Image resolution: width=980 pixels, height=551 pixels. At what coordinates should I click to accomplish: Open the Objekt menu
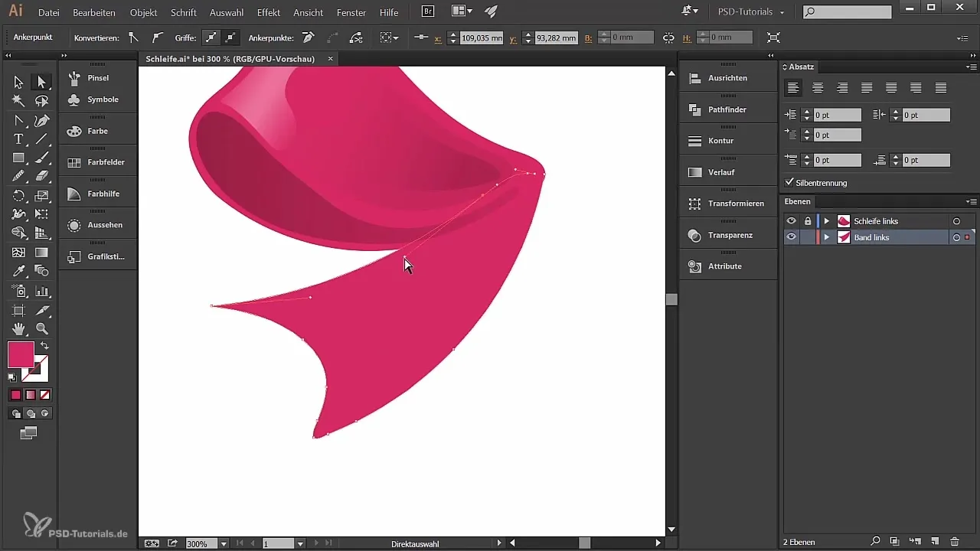pos(144,13)
